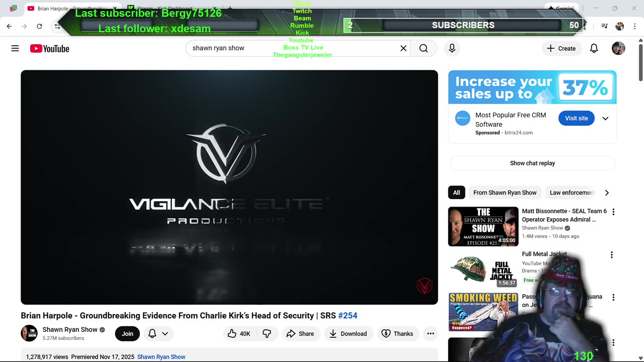644x362 pixels.
Task: Open options for Full Metal Jacket
Action: [x=612, y=255]
